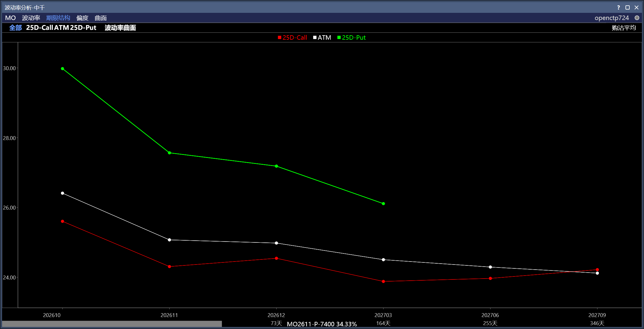Click the 164天 days label

click(383, 323)
